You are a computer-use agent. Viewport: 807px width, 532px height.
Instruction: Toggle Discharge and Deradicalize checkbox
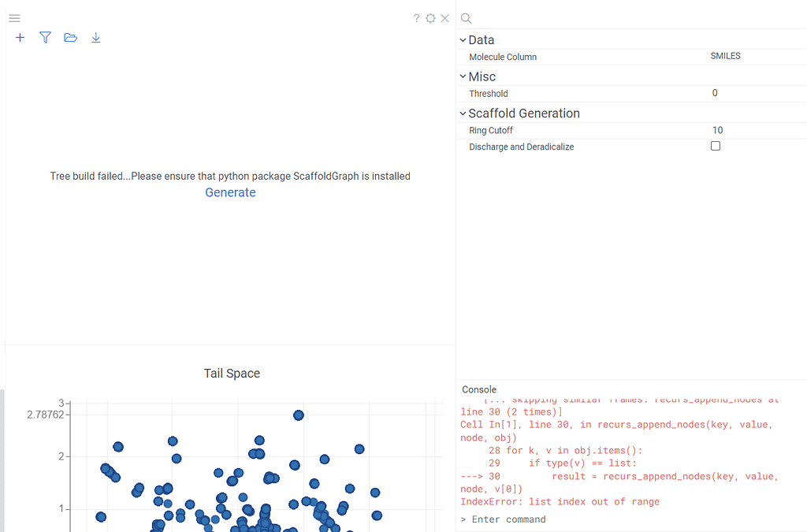point(716,146)
